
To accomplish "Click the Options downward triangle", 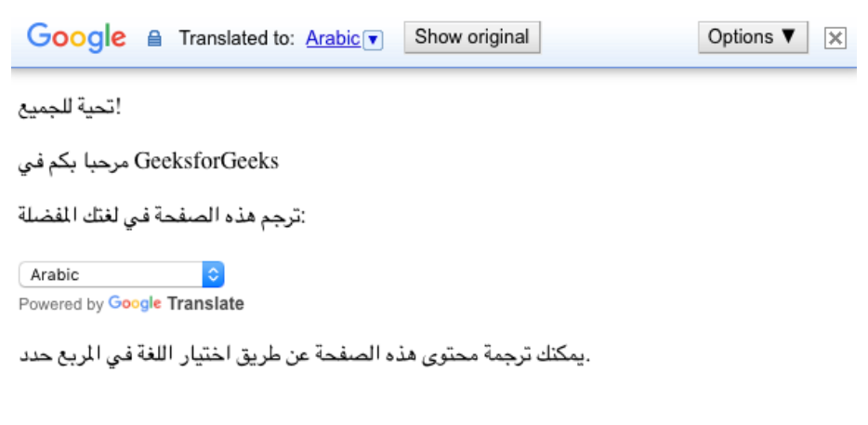I will click(x=788, y=37).
